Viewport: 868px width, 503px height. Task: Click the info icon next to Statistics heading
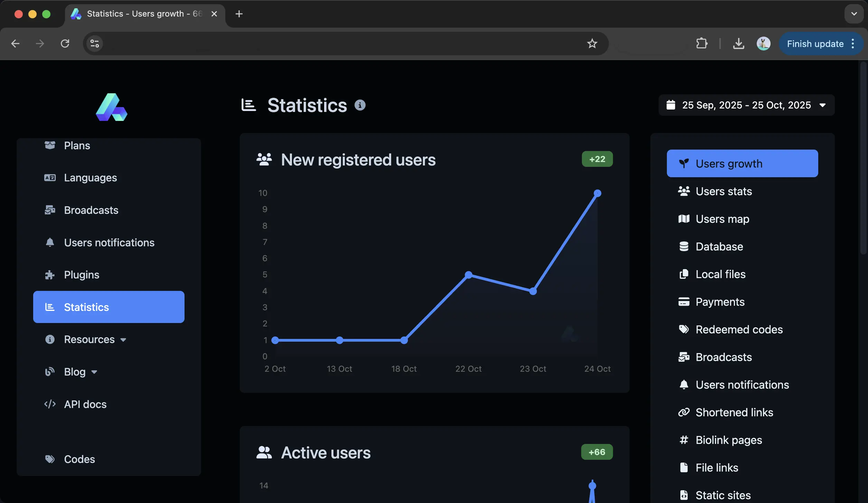tap(360, 105)
